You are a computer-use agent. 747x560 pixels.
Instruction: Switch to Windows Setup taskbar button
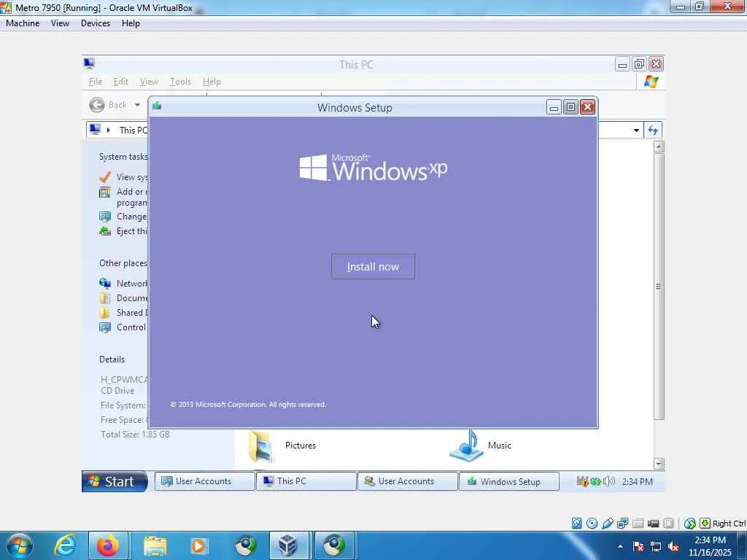(508, 481)
